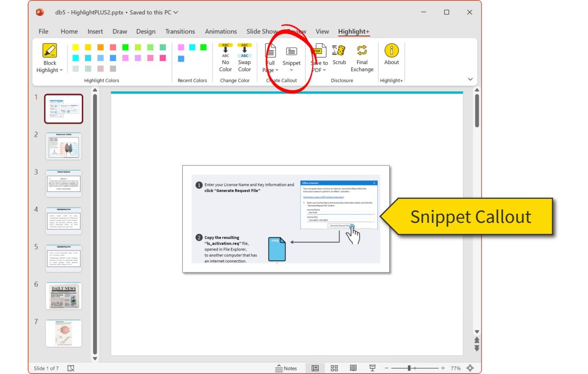Start the slide show from status bar
588x374 pixels.
pos(373,368)
